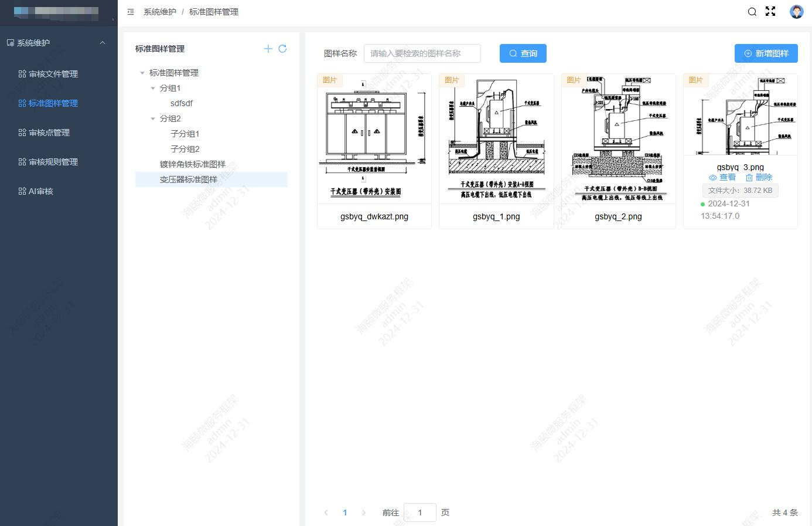812x526 pixels.
Task: Collapse the 系统维护 sidebar menu
Action: coord(103,43)
